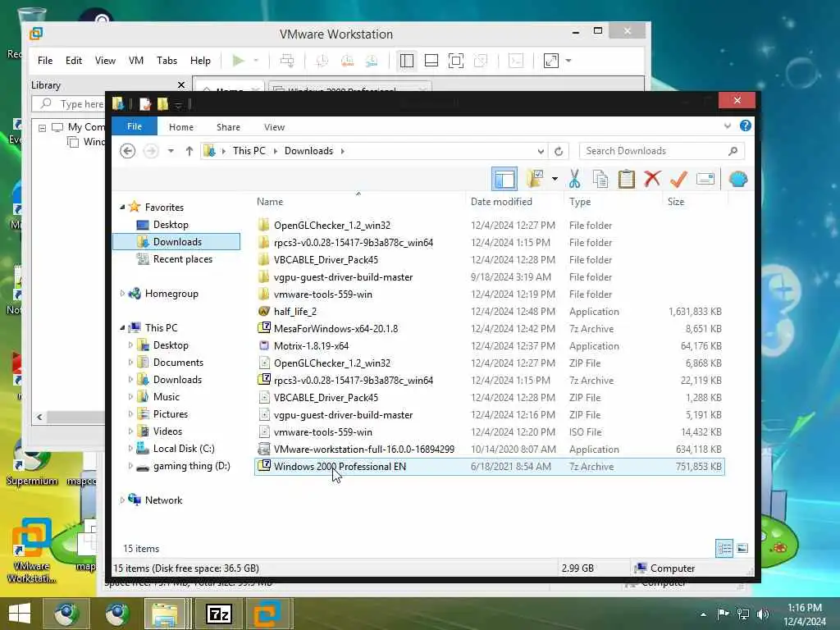Click the Search Downloads field
Screen dimensions: 840x630
point(662,151)
